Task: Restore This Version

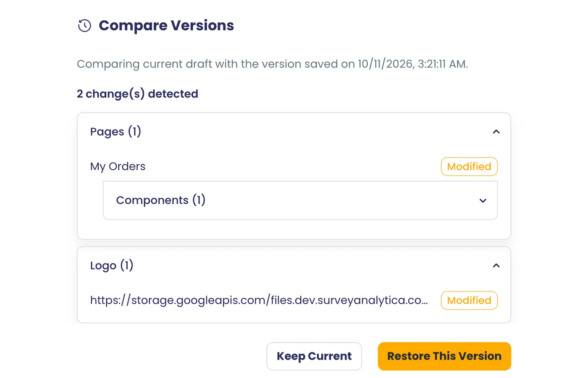Action: click(x=444, y=356)
